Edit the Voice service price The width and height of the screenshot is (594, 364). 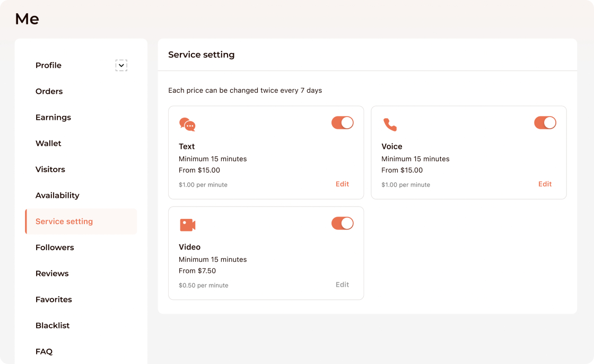pyautogui.click(x=545, y=184)
